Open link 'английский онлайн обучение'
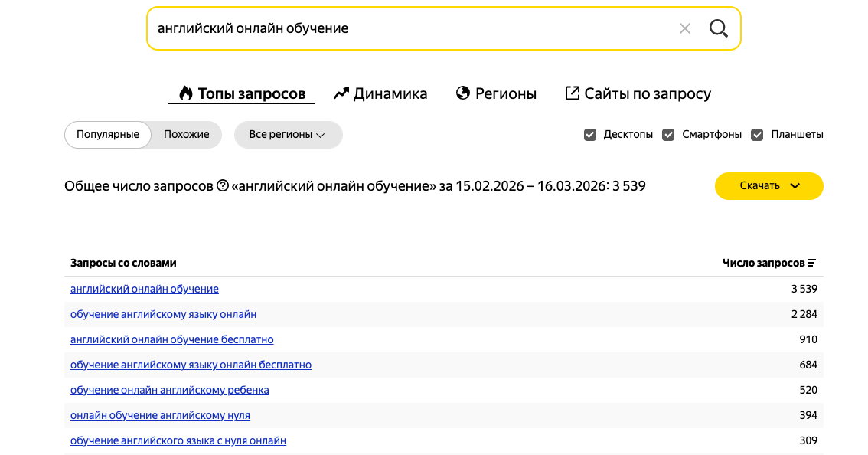 (145, 289)
